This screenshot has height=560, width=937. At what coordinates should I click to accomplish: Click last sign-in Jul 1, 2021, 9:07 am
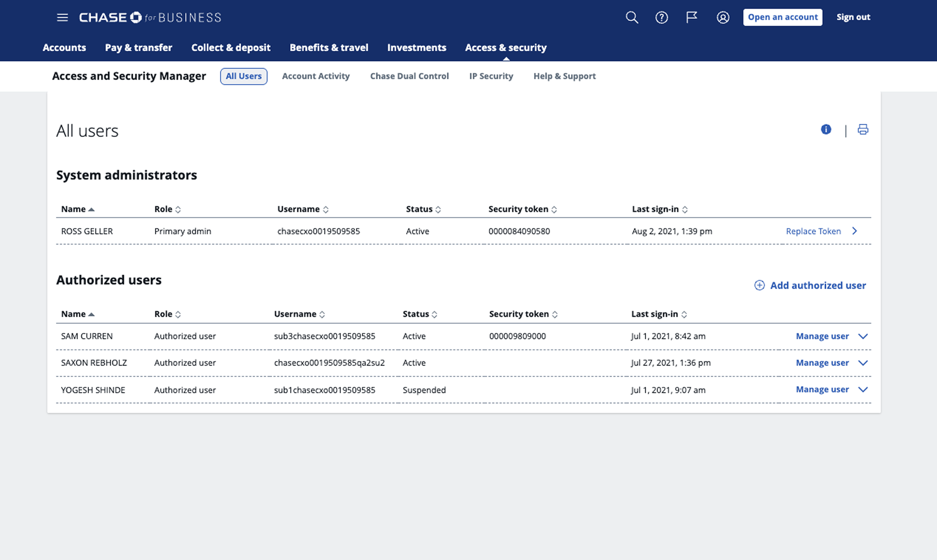pyautogui.click(x=668, y=390)
